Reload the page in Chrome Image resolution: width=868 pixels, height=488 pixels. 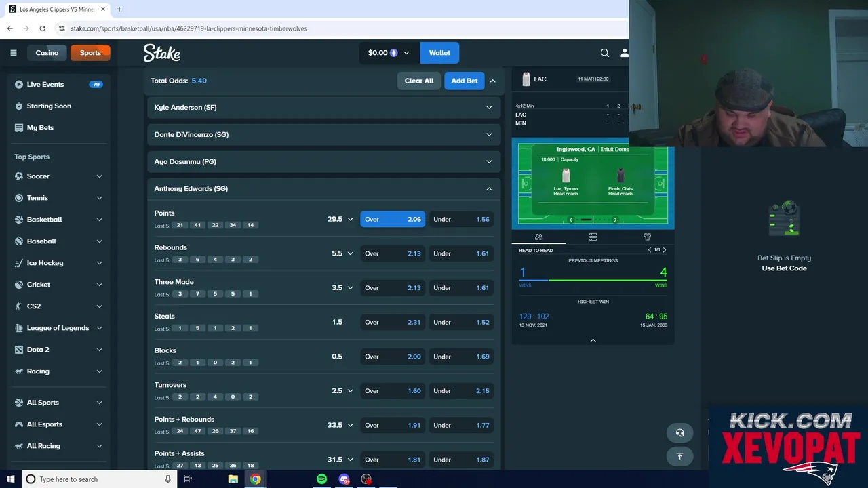[x=42, y=28]
